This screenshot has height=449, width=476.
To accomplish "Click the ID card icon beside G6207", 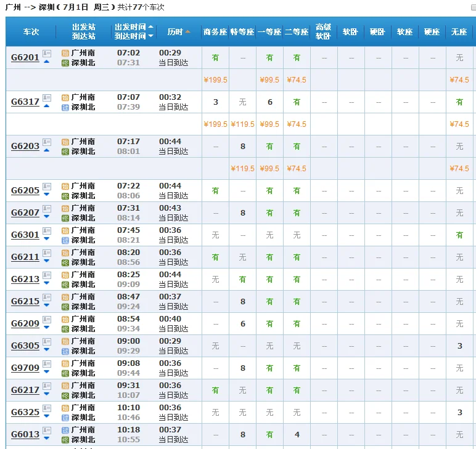I will click(x=47, y=209).
